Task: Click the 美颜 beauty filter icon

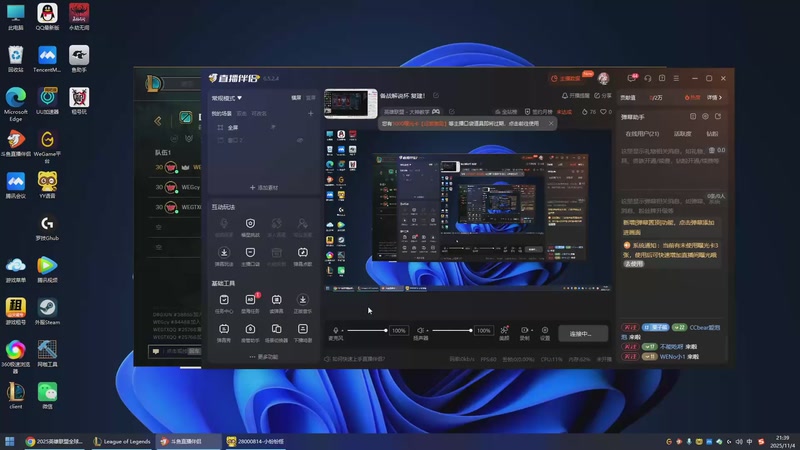Action: [x=504, y=330]
